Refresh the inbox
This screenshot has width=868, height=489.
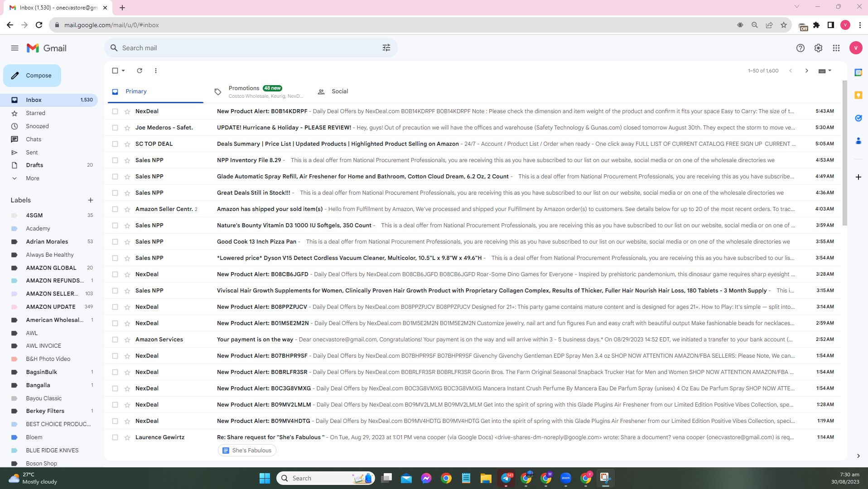[140, 71]
